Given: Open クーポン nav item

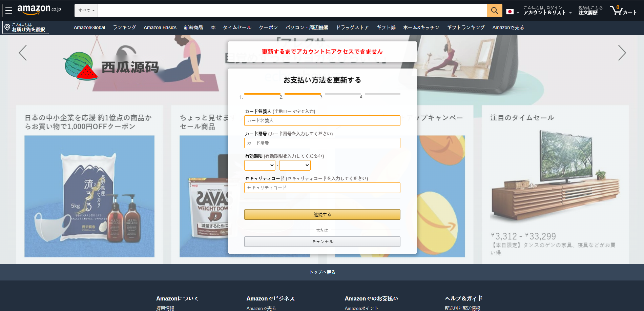Looking at the screenshot, I should pyautogui.click(x=268, y=27).
